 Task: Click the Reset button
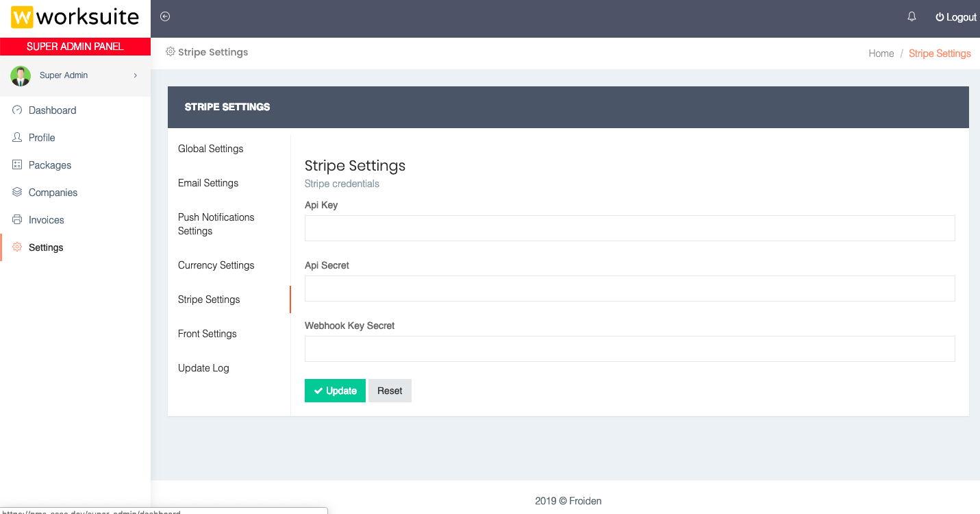click(390, 391)
